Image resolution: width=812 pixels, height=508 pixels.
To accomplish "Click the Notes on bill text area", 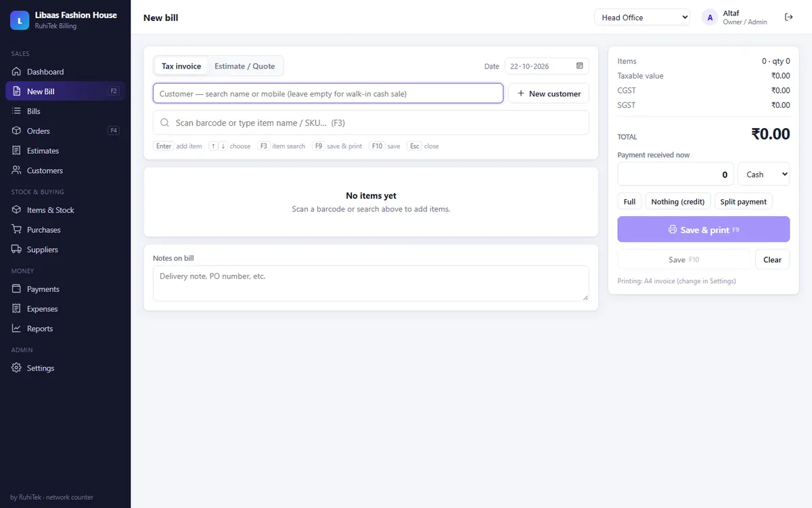I will tap(371, 283).
